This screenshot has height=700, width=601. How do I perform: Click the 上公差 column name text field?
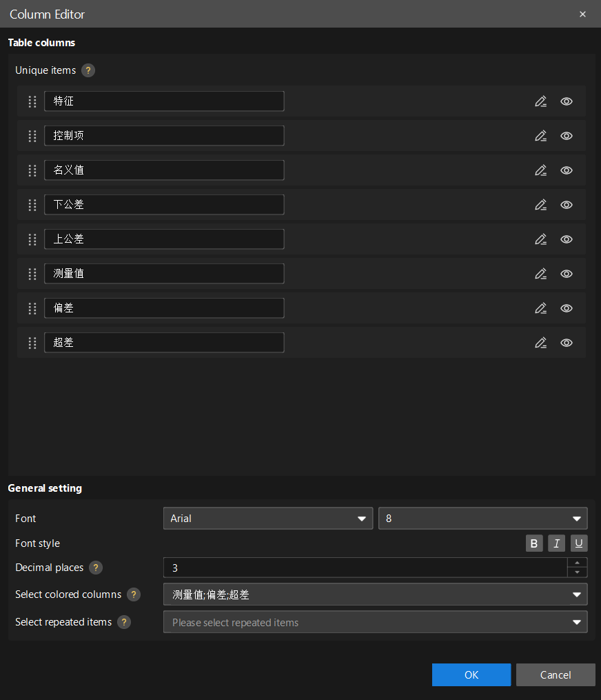click(x=164, y=239)
